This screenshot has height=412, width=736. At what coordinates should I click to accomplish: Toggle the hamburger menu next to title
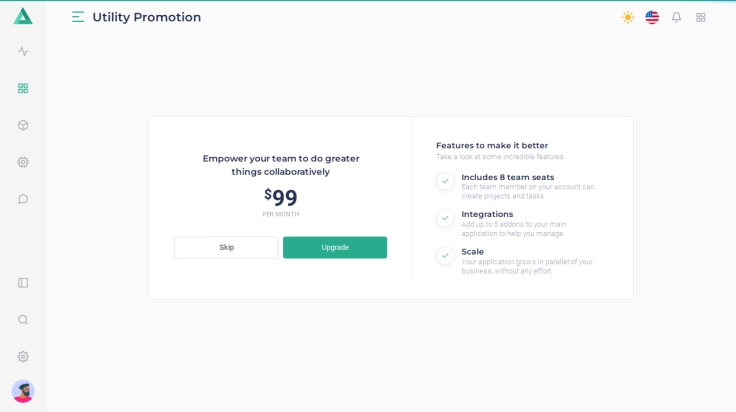click(78, 17)
